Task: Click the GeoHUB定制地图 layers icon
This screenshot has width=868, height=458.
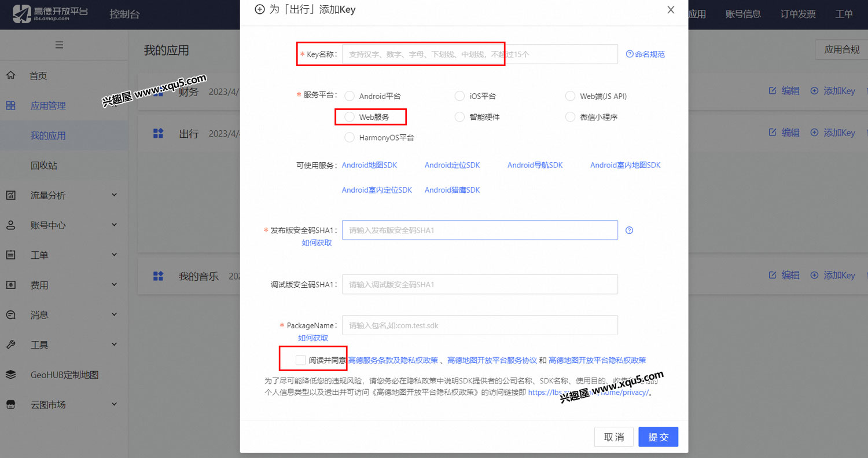Action: pos(10,375)
